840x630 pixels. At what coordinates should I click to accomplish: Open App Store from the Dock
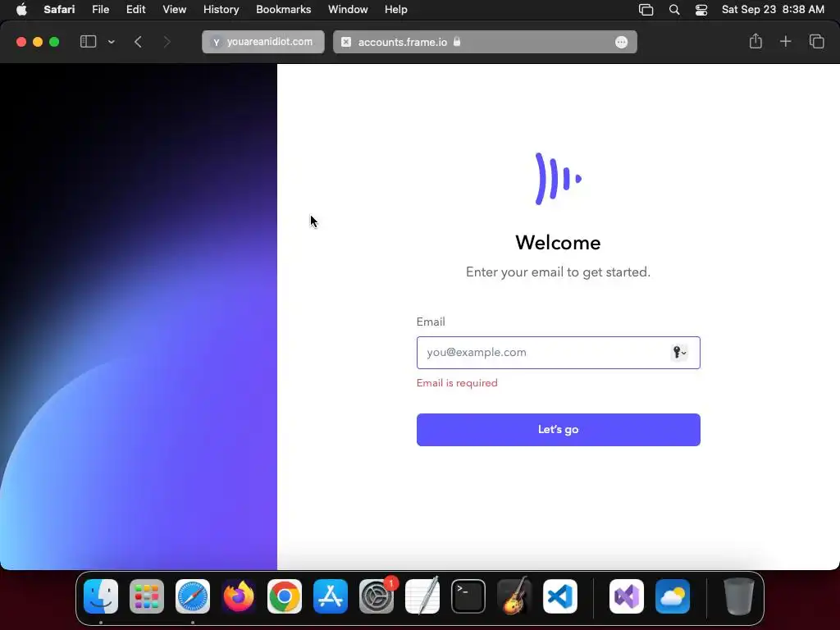coord(331,596)
